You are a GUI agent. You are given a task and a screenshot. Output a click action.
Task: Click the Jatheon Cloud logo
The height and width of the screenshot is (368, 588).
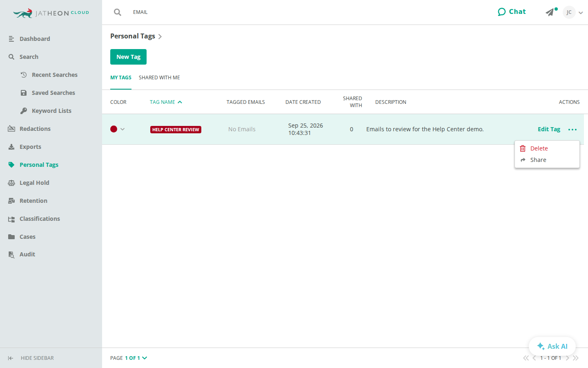[51, 13]
